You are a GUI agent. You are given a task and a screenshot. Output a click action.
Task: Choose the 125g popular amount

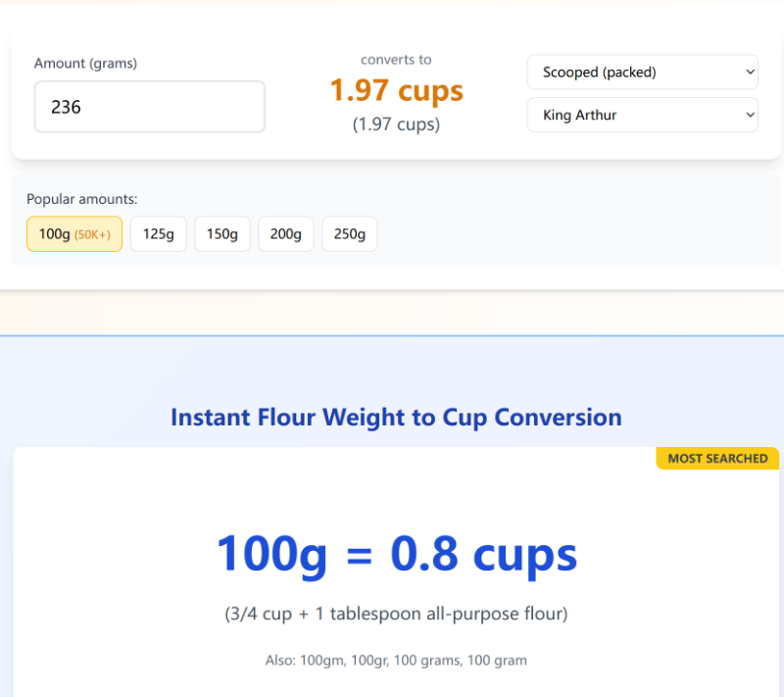(158, 234)
